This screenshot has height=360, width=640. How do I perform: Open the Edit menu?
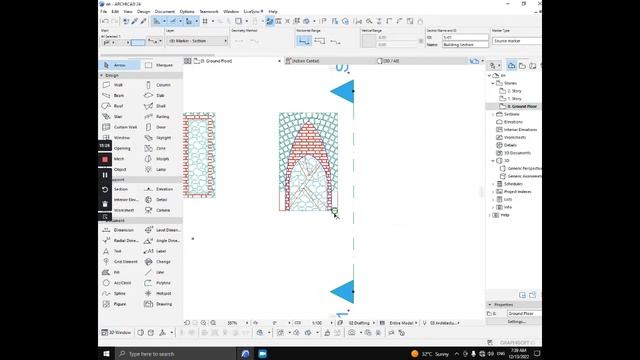pyautogui.click(x=115, y=11)
